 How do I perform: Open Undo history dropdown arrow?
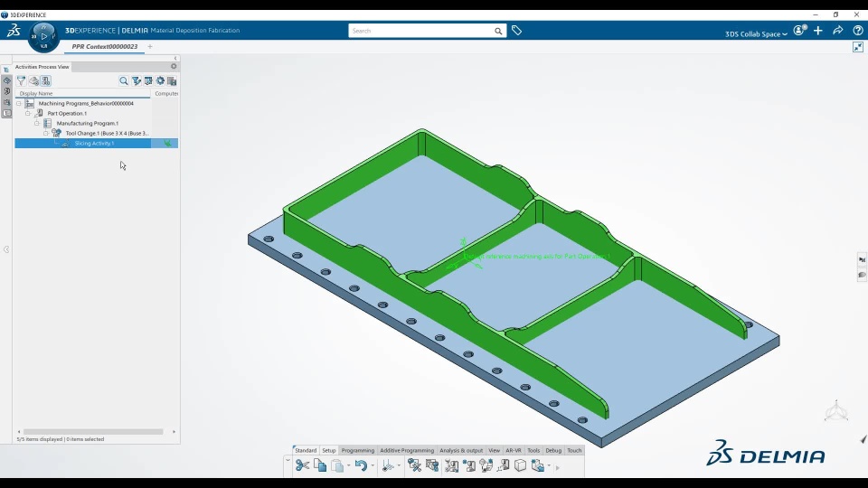click(372, 466)
